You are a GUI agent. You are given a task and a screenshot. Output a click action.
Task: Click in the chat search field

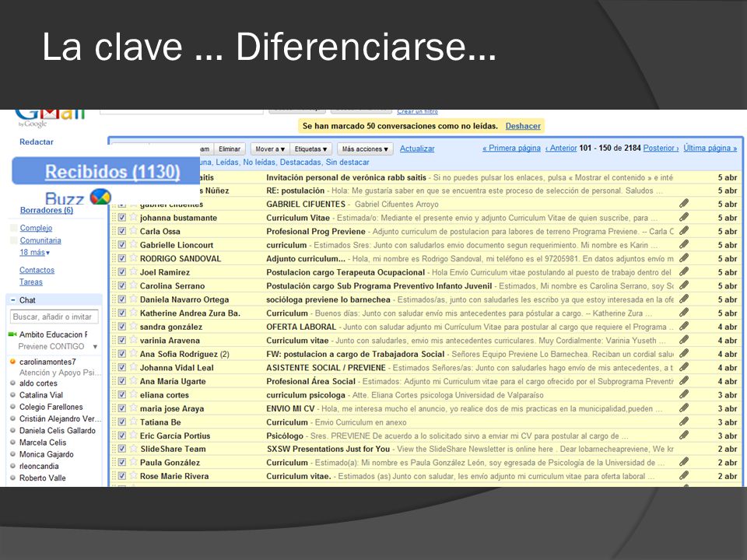(x=54, y=317)
